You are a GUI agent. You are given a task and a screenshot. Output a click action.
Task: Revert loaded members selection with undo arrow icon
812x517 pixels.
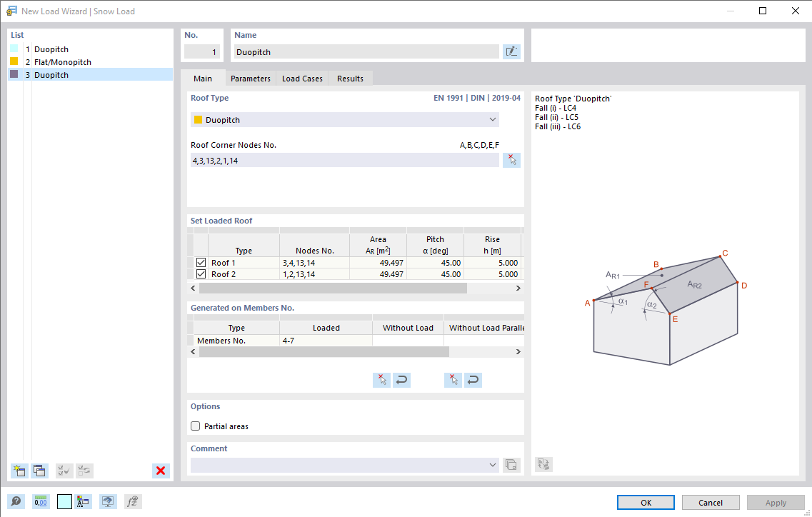coord(401,379)
